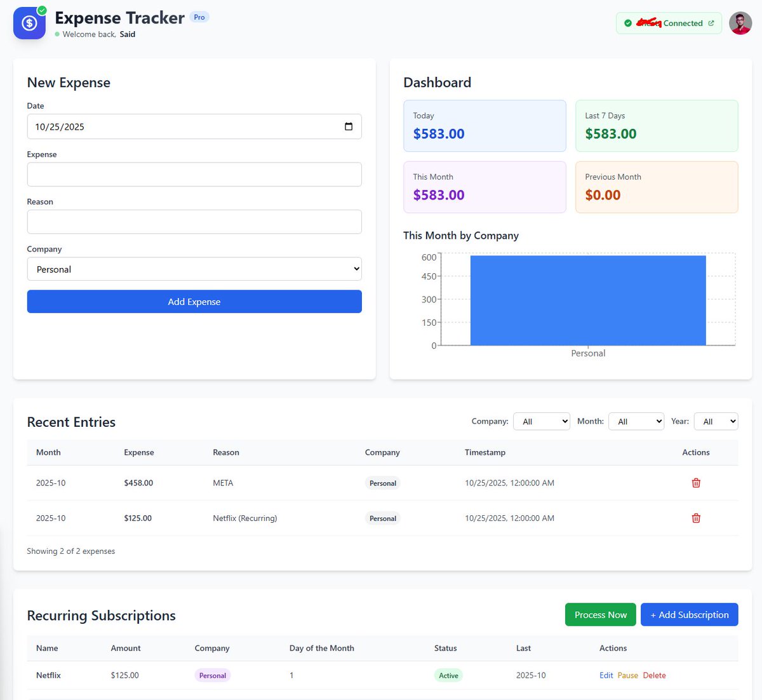Click the Showing 2 of 2 expenses text
The height and width of the screenshot is (700, 762).
tap(71, 551)
